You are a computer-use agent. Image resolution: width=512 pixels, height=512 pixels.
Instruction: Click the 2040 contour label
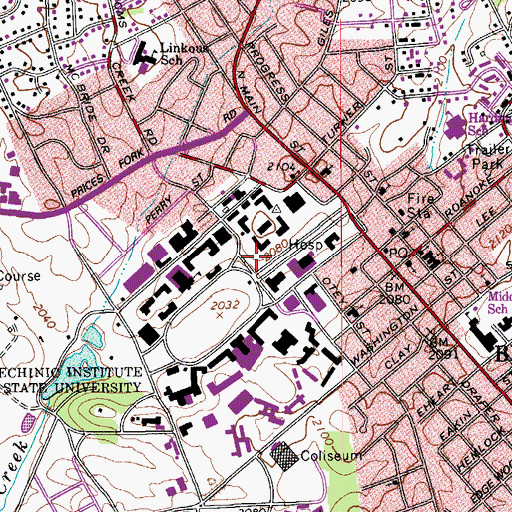click(x=44, y=316)
